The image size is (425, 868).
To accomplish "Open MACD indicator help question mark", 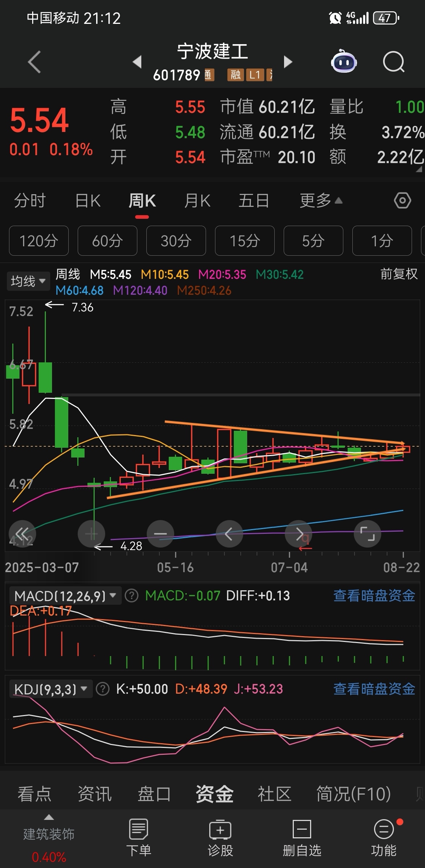I will [132, 595].
